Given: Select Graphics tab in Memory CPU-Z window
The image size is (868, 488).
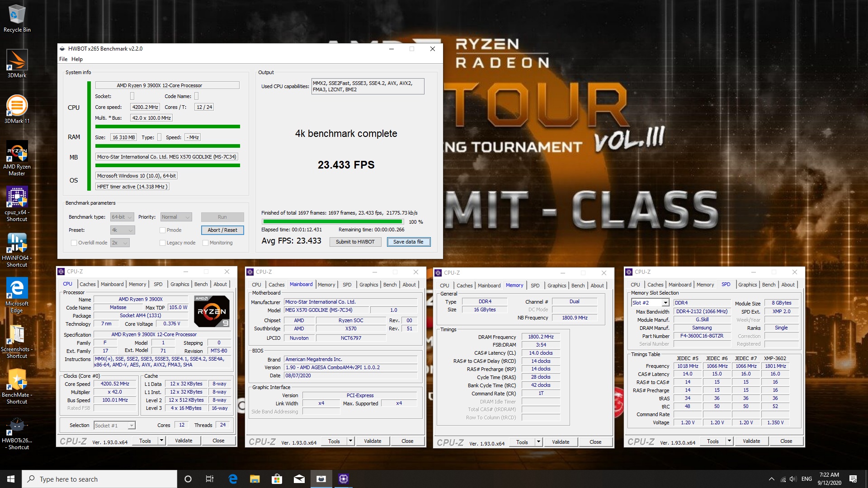Looking at the screenshot, I should [x=557, y=286].
